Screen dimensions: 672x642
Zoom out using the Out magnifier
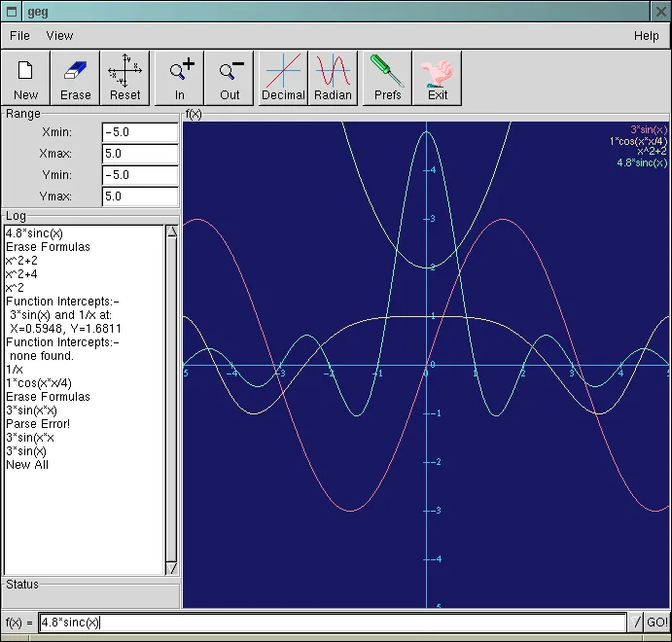tap(230, 78)
